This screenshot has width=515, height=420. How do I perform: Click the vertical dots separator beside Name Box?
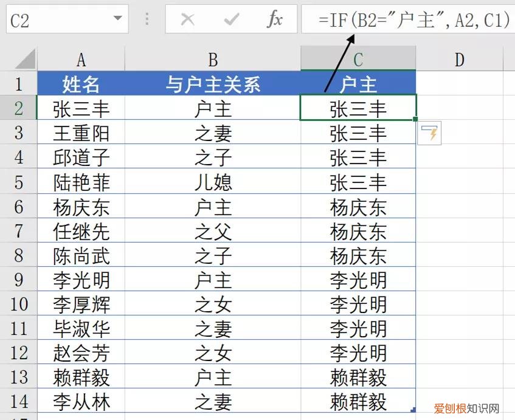click(x=146, y=19)
